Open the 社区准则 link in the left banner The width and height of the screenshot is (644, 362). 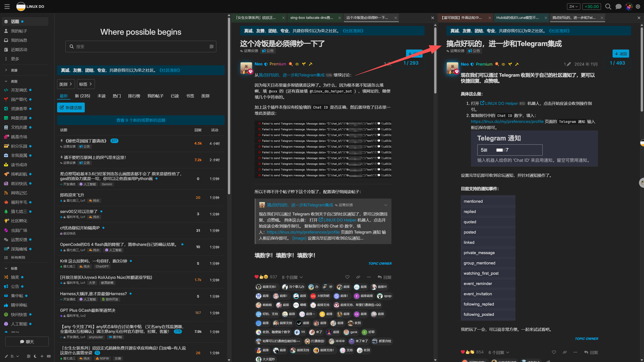pos(170,70)
